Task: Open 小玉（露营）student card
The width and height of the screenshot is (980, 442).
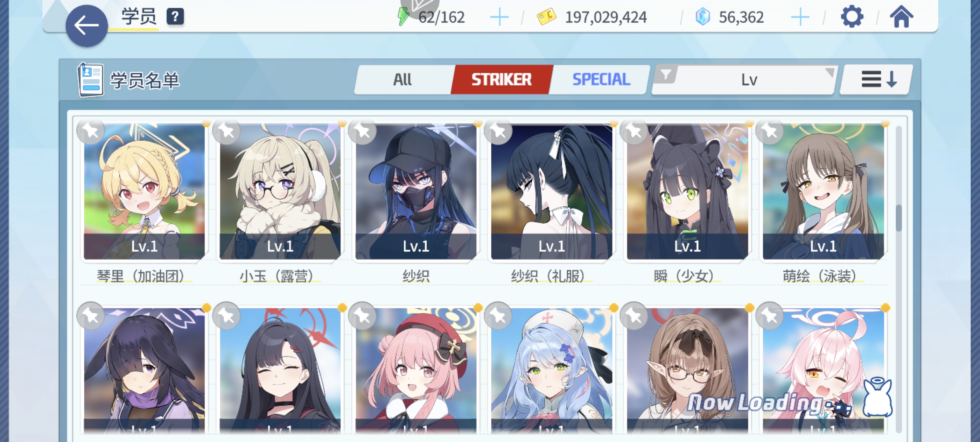Action: point(280,192)
